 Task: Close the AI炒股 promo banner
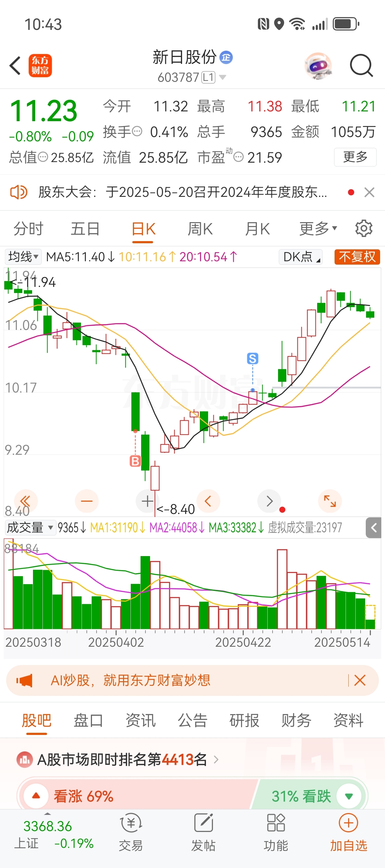pos(360,681)
